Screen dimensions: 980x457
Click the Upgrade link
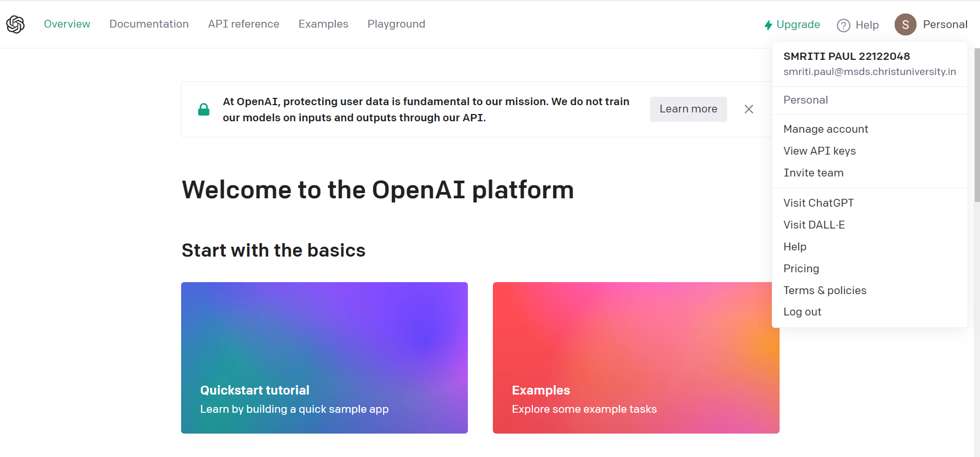click(792, 24)
